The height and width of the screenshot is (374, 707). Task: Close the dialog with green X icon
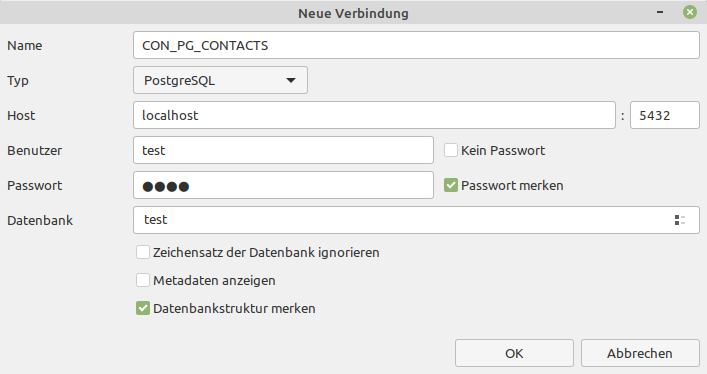point(689,12)
